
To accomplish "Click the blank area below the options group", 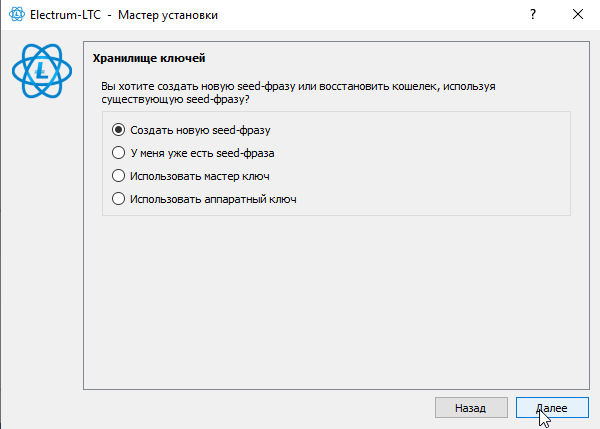I will pos(336,302).
